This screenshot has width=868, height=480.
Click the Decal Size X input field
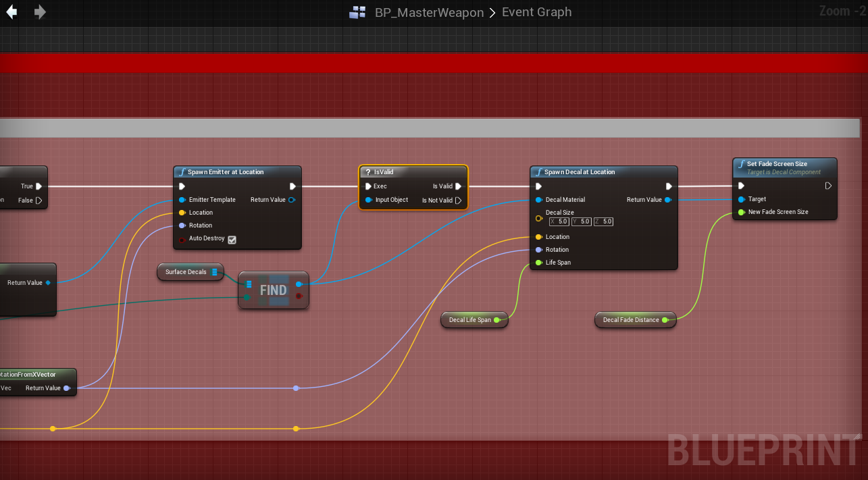tap(559, 221)
